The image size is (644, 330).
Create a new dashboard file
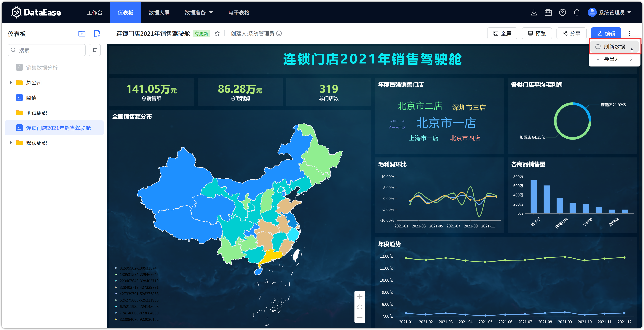click(97, 34)
